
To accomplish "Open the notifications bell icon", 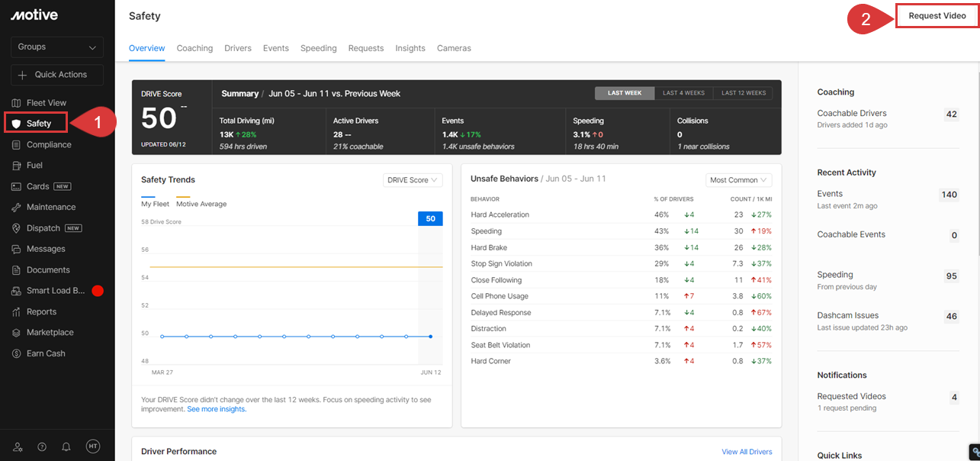I will [66, 447].
